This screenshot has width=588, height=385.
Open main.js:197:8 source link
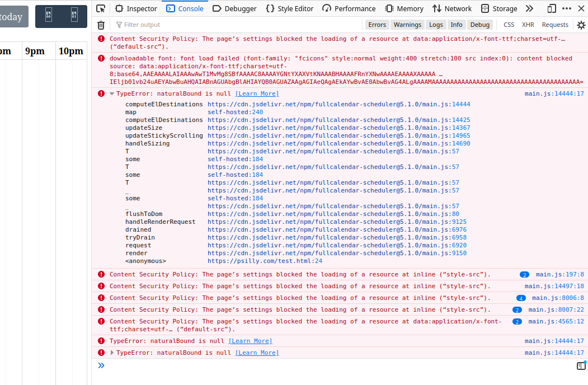(560, 275)
